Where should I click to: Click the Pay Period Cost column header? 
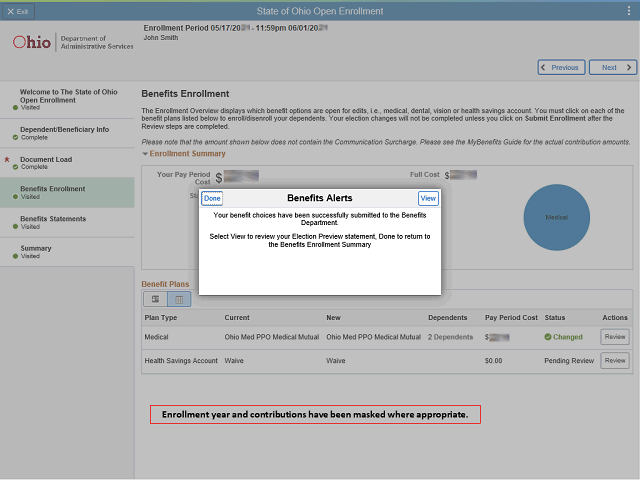tap(511, 318)
